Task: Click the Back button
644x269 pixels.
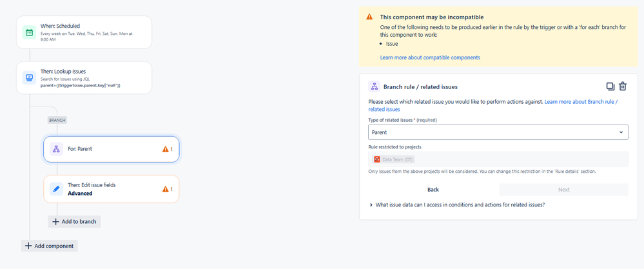Action: (433, 190)
